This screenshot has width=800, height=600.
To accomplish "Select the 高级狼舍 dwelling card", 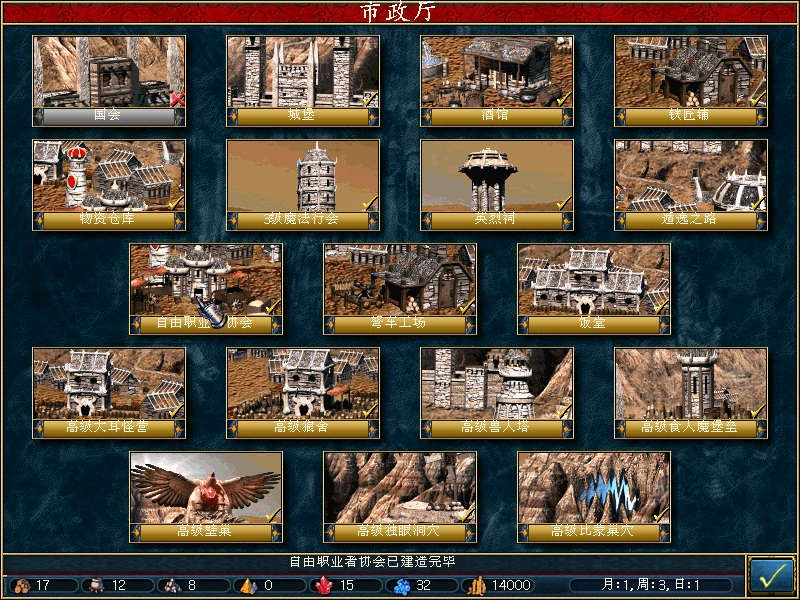I will [303, 393].
